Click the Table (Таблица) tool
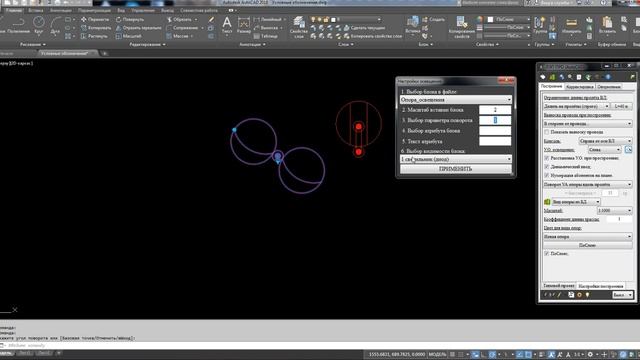This screenshot has height=360, width=640. tap(265, 36)
